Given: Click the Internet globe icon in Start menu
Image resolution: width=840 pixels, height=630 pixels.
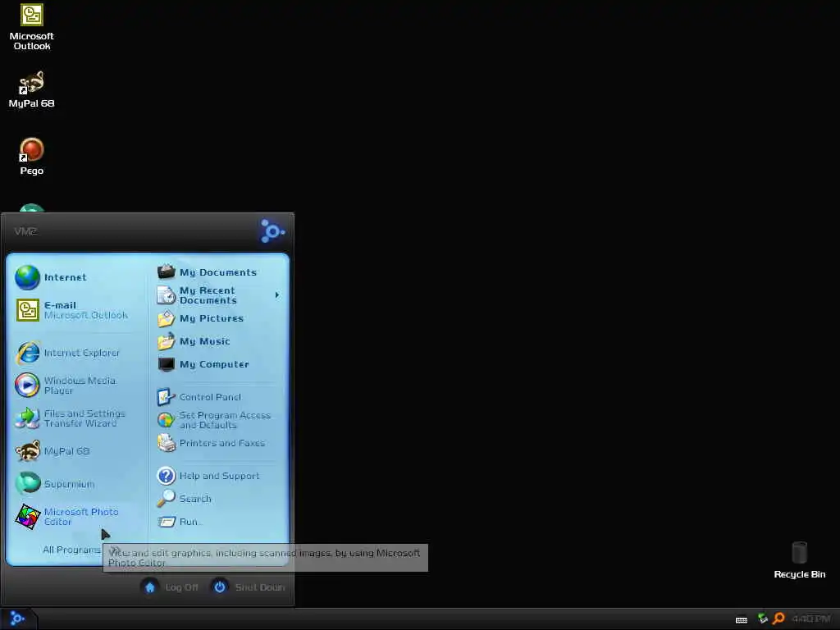Looking at the screenshot, I should coord(27,277).
